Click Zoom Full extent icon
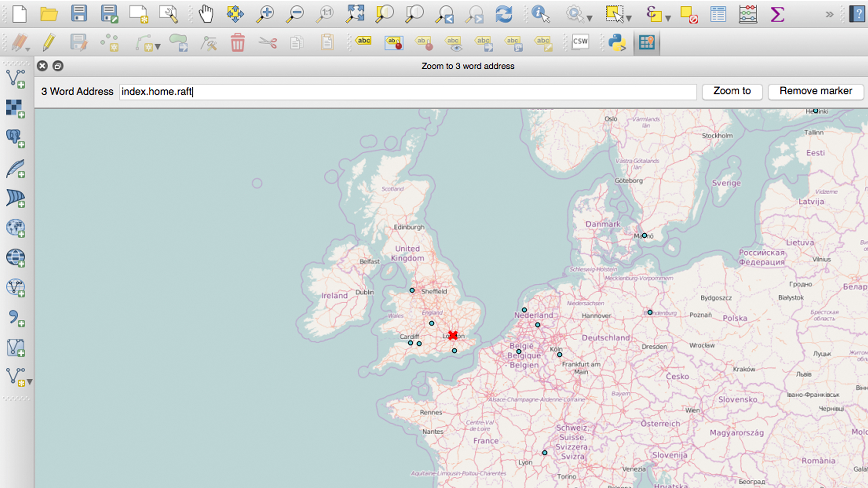The image size is (868, 488). click(x=355, y=14)
